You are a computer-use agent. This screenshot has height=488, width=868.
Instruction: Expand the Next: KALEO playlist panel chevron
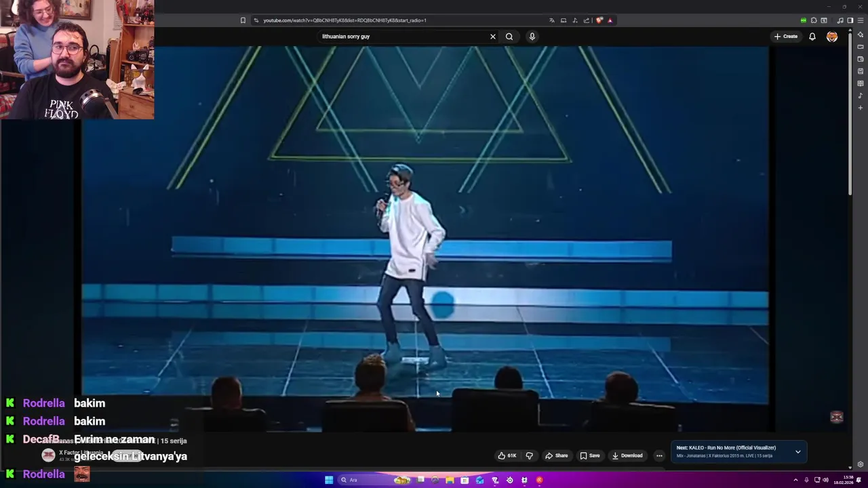798,451
